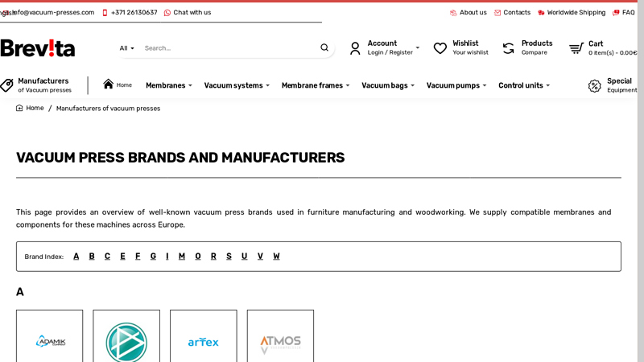Click the breadcrumb home icon
This screenshot has width=644, height=362.
(19, 108)
